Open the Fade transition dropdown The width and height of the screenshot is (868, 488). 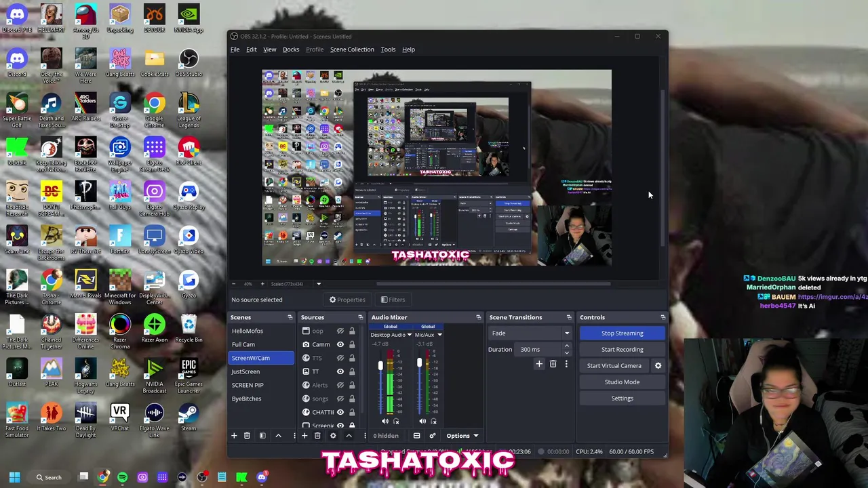[530, 333]
